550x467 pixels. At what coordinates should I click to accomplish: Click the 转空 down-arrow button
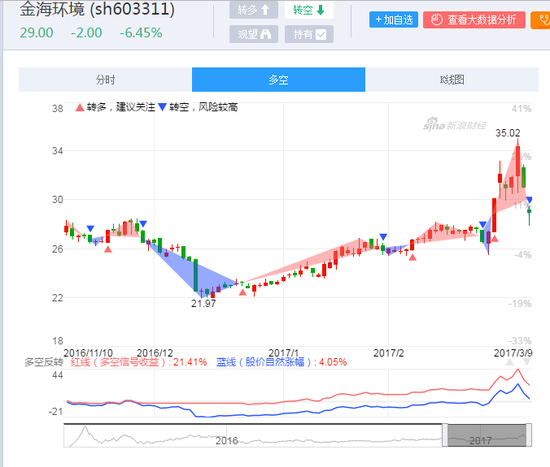coord(309,10)
